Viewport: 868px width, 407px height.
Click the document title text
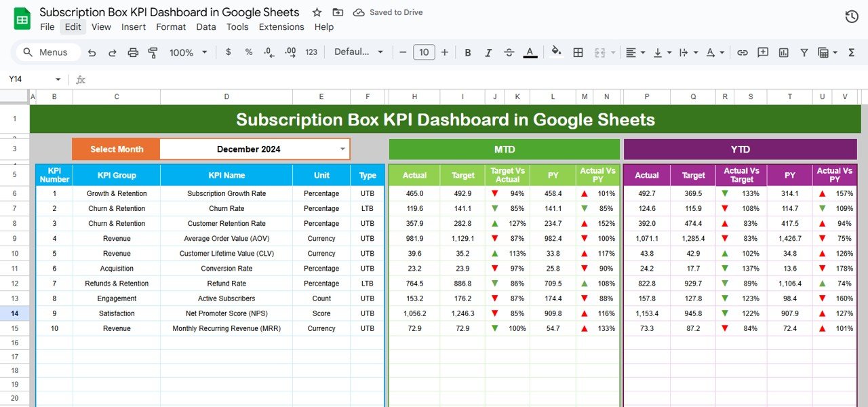pyautogui.click(x=169, y=12)
